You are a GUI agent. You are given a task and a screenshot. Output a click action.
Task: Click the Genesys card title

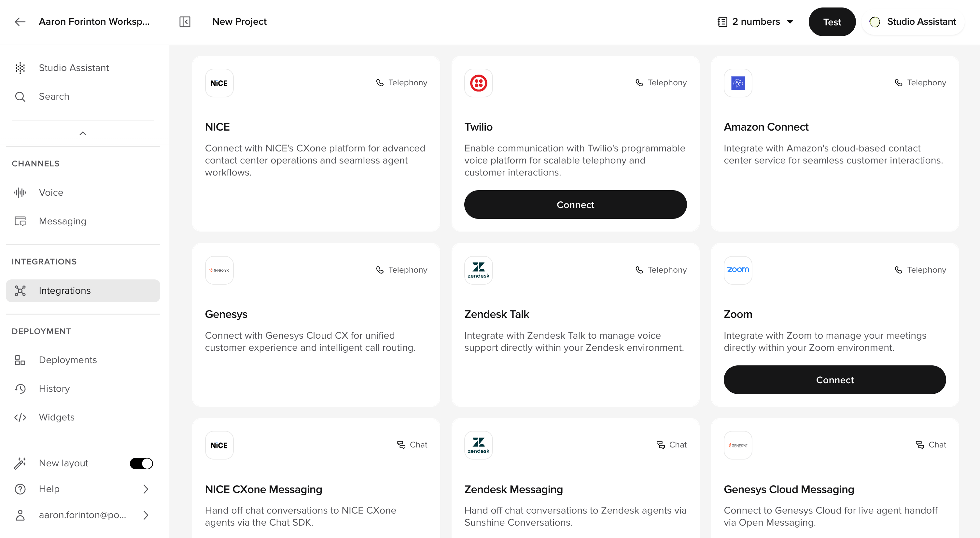pyautogui.click(x=226, y=314)
